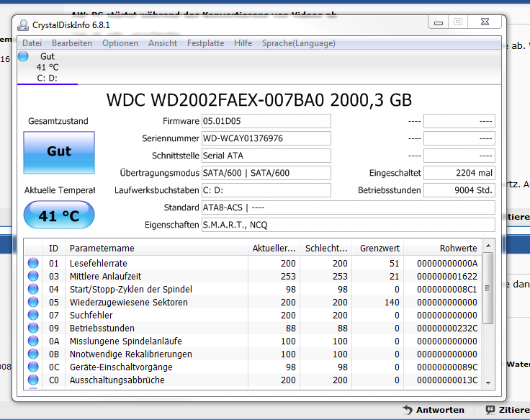Click status orb for 0B Rekalibrierungen row
Screen dimensions: 530x420
point(33,354)
